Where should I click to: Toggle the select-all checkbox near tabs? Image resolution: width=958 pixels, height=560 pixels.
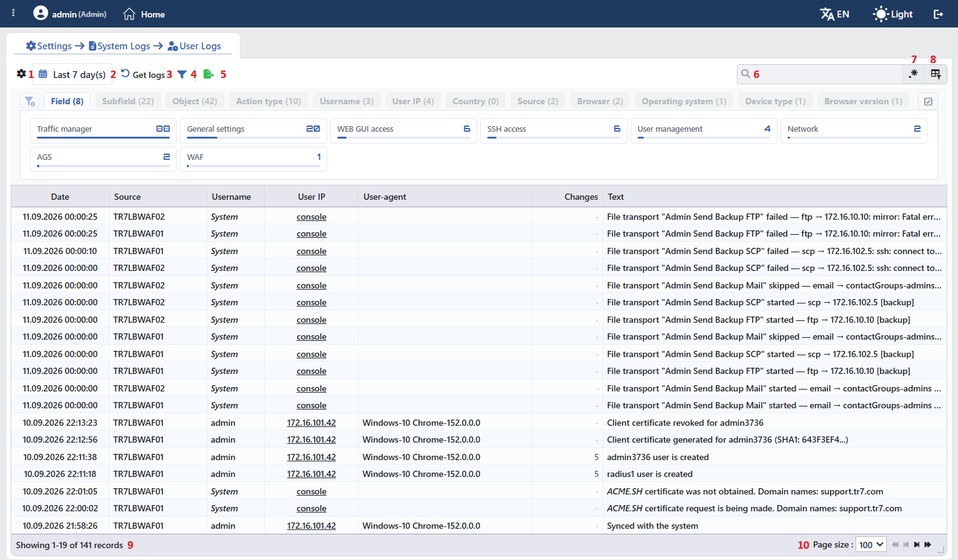click(x=928, y=101)
